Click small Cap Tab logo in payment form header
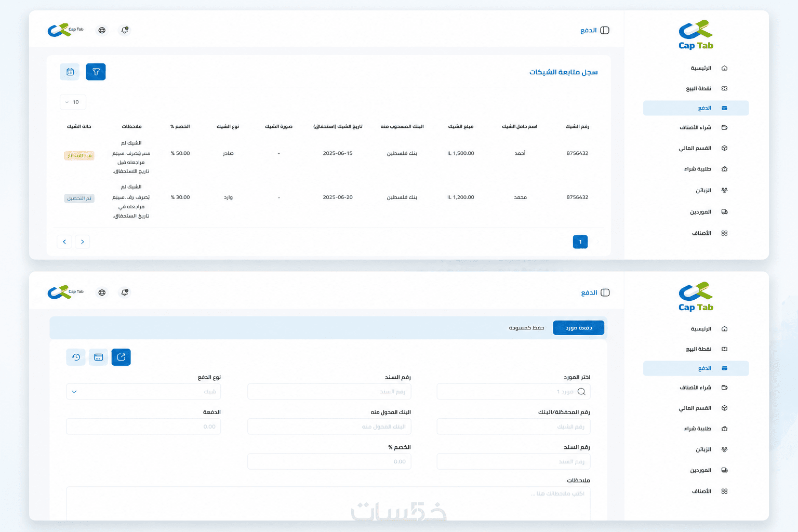 [x=65, y=292]
